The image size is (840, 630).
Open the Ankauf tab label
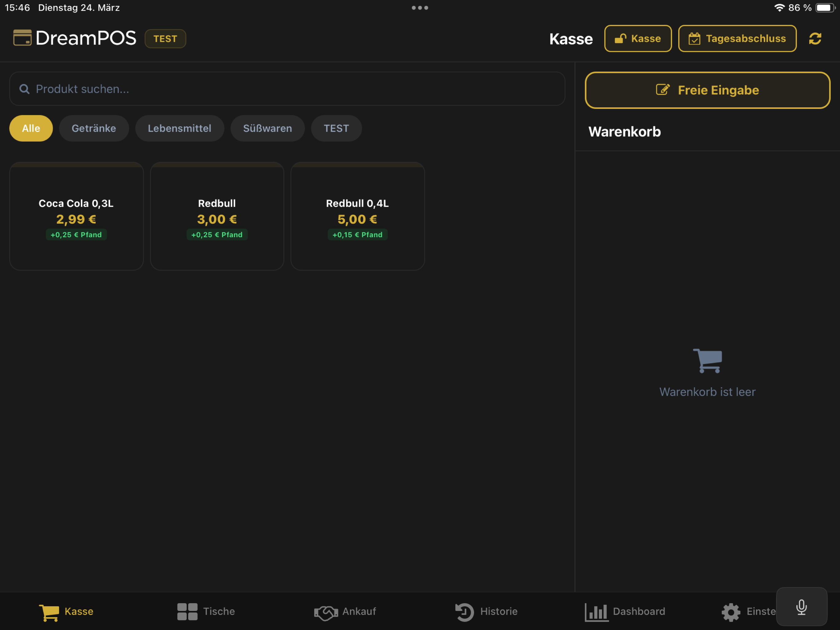click(359, 611)
